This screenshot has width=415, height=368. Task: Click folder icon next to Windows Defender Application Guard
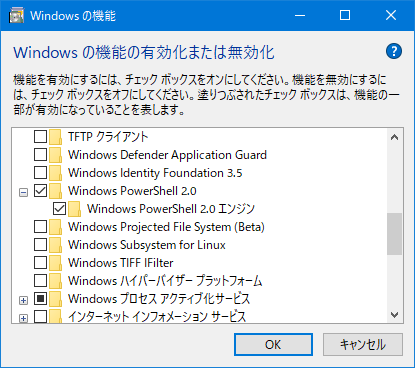(55, 155)
